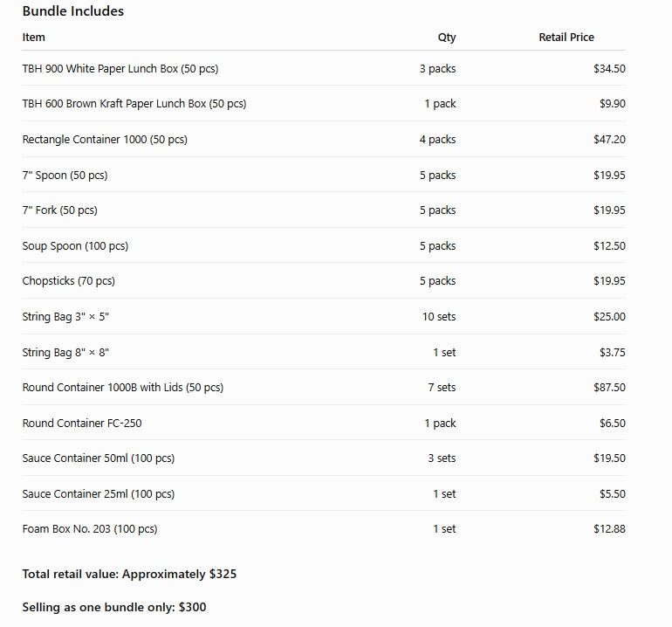The width and height of the screenshot is (672, 627).
Task: Select the Item column header
Action: click(33, 38)
